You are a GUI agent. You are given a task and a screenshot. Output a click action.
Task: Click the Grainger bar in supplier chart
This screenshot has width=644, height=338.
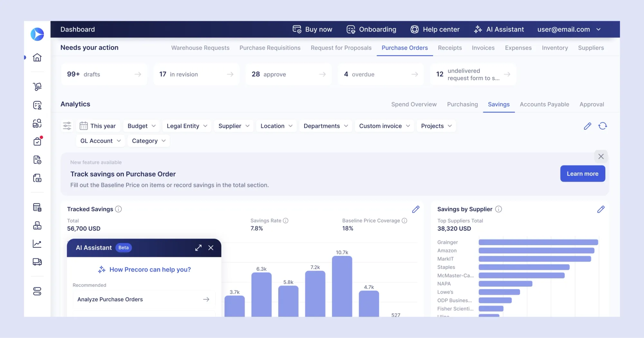(538, 242)
